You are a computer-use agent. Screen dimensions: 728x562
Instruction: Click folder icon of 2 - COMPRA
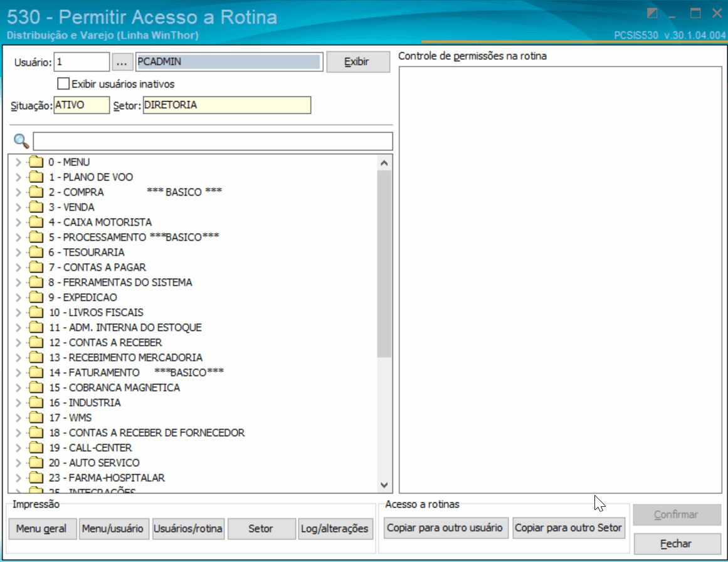coord(36,192)
